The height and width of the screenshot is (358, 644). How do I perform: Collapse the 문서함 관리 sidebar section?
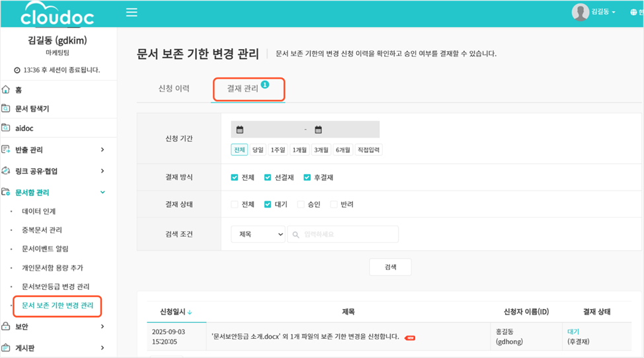(x=102, y=193)
